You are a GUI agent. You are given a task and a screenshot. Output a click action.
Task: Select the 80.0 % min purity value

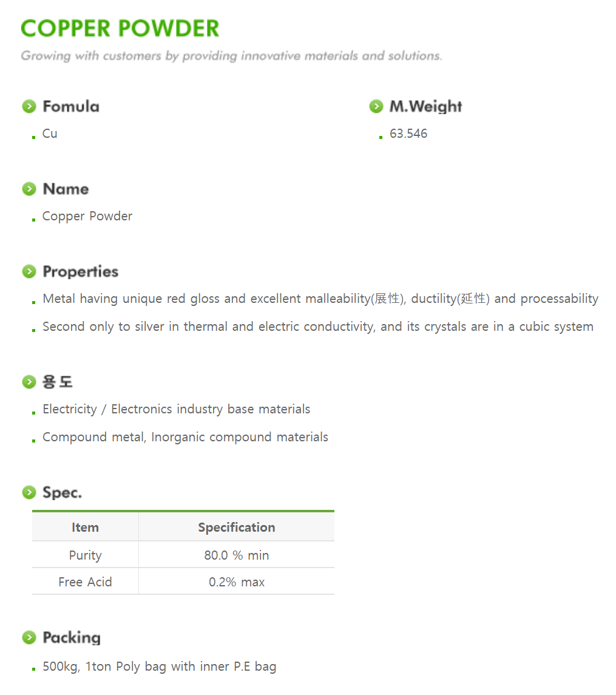point(237,555)
